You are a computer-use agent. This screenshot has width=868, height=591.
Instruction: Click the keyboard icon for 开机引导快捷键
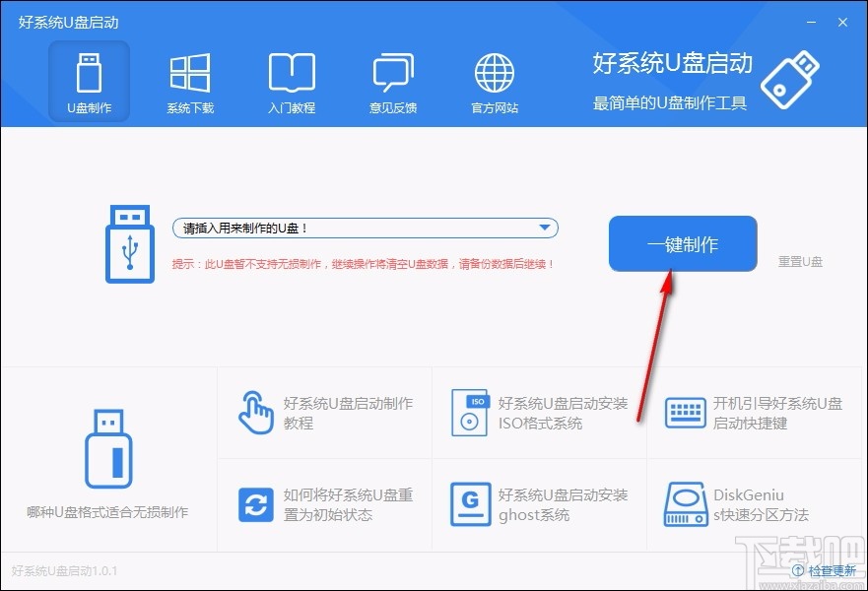click(685, 412)
